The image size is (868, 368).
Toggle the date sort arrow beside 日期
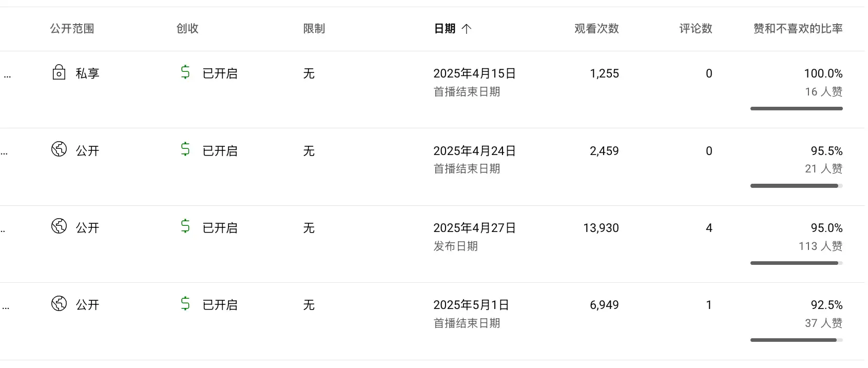467,29
